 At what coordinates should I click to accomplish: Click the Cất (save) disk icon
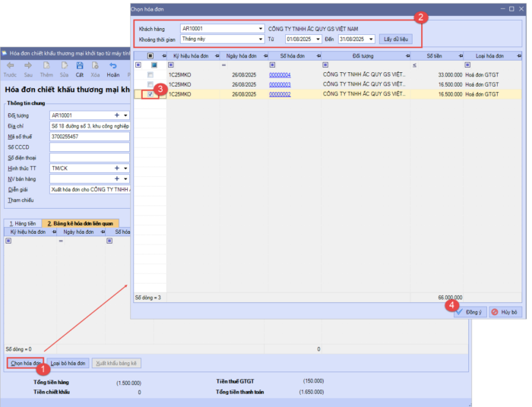coord(79,67)
